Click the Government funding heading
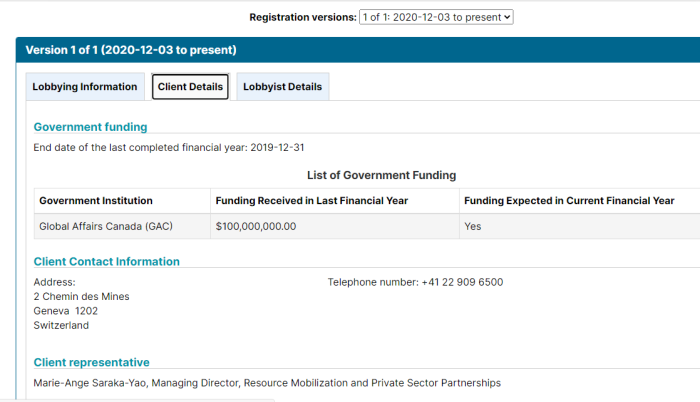 tap(90, 127)
